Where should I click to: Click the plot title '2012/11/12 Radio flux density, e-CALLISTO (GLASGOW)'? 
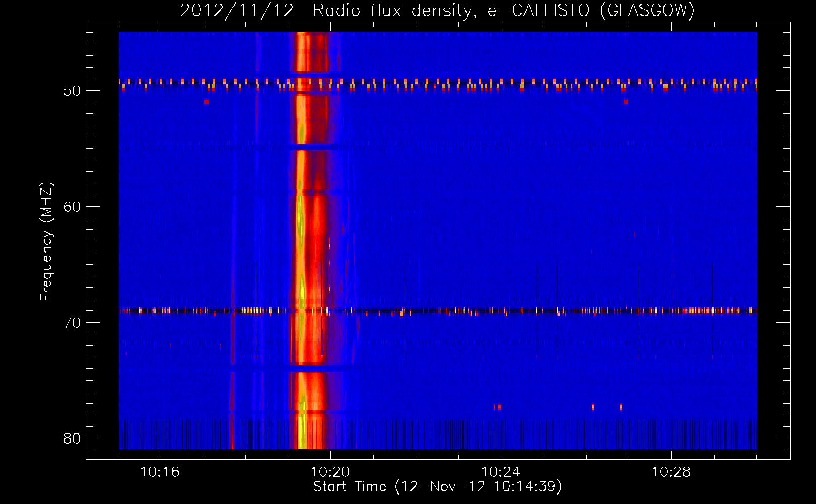tap(437, 10)
